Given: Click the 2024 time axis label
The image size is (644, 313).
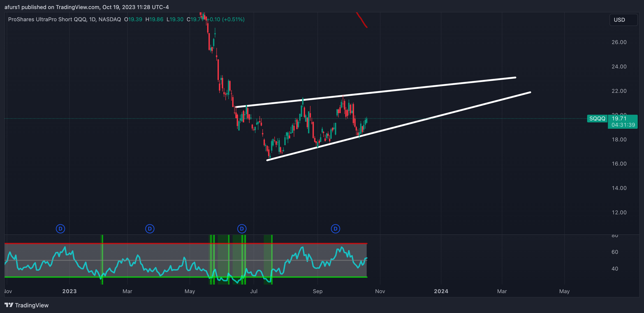Looking at the screenshot, I should coord(441,291).
